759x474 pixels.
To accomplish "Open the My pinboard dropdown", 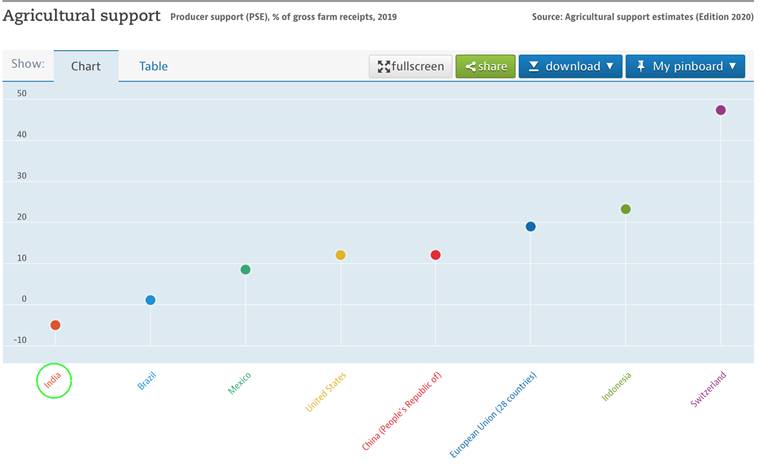I will pyautogui.click(x=685, y=66).
